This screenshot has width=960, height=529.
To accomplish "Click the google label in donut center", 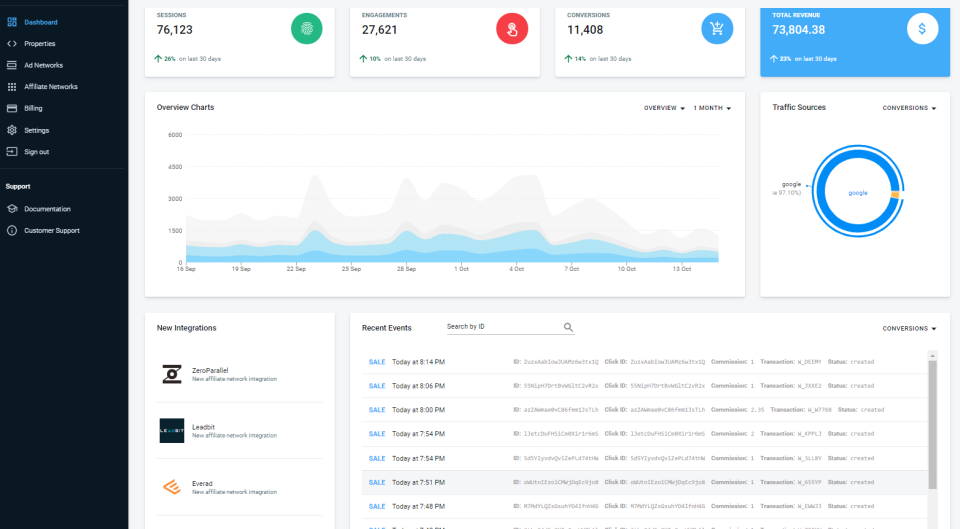I will click(x=858, y=193).
